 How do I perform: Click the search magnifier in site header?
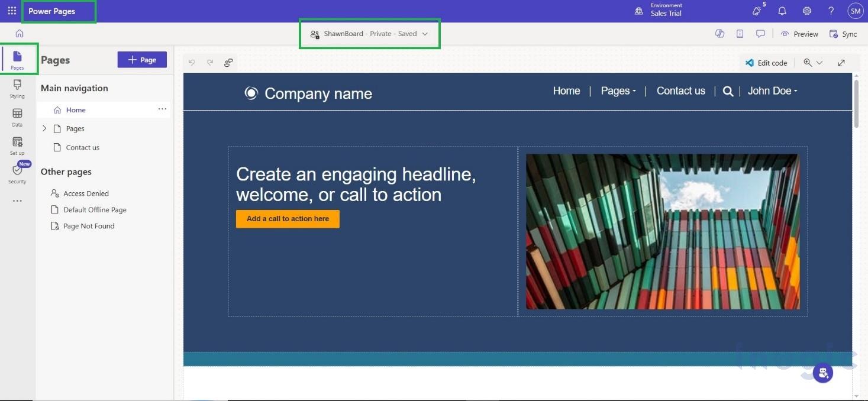point(728,91)
